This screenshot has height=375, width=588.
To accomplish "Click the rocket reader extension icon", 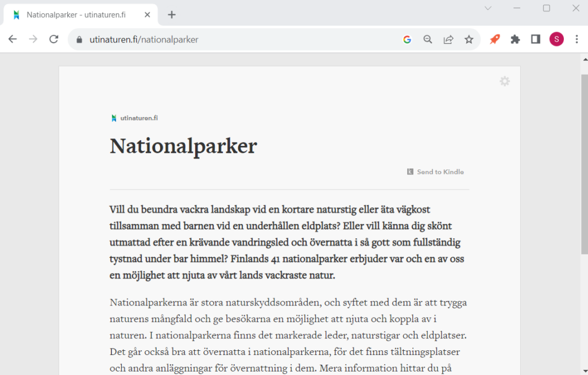I will tap(494, 39).
